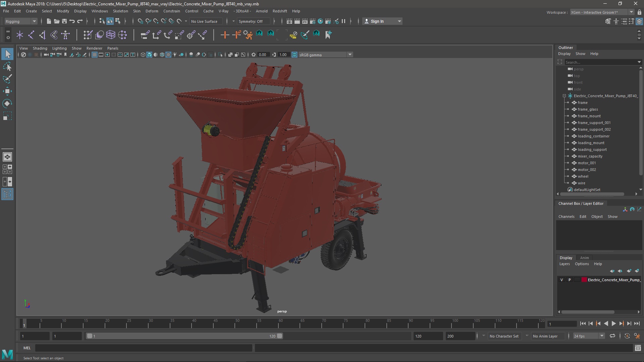Click the Create joints rigging shelf icon
Viewport: 644px width, 362px height.
point(31,35)
